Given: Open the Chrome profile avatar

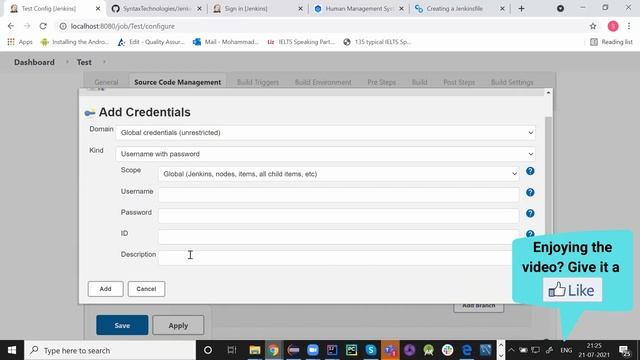Looking at the screenshot, I should 613,26.
